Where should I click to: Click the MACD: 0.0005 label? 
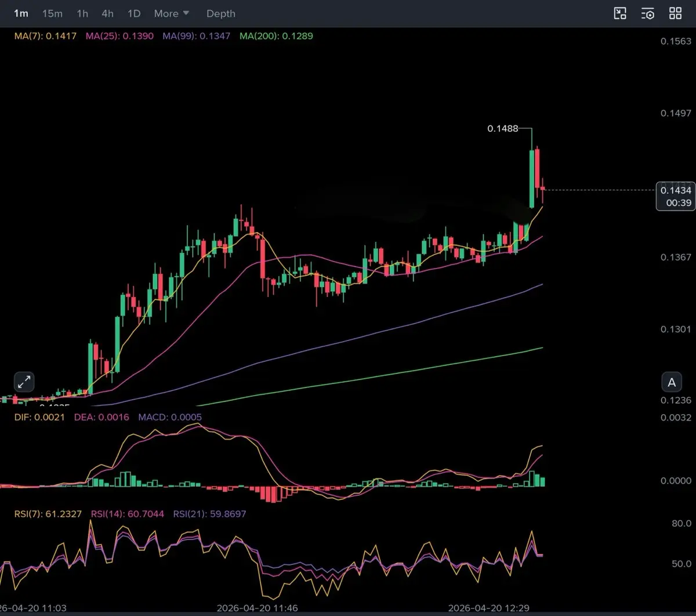pos(170,417)
